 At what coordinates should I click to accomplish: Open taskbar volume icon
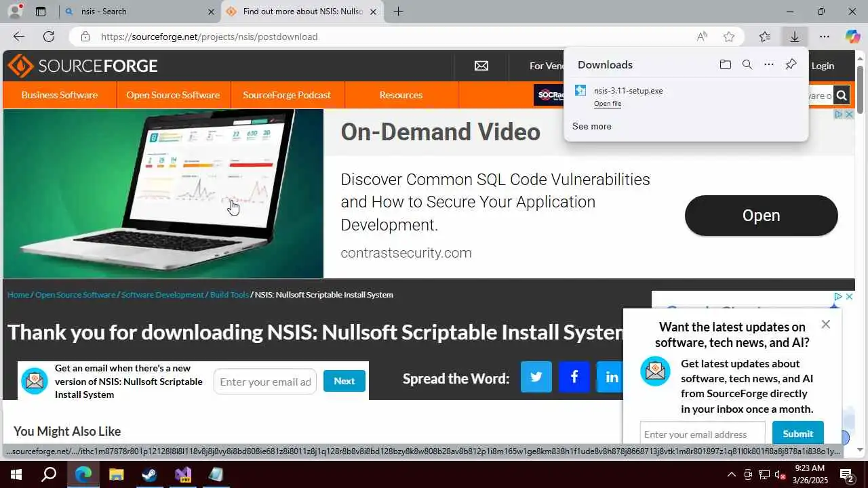780,474
